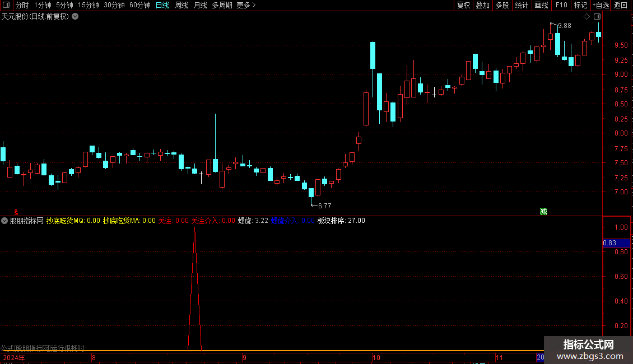Switch to 分时 intraday view
633x364 pixels.
(22, 5)
